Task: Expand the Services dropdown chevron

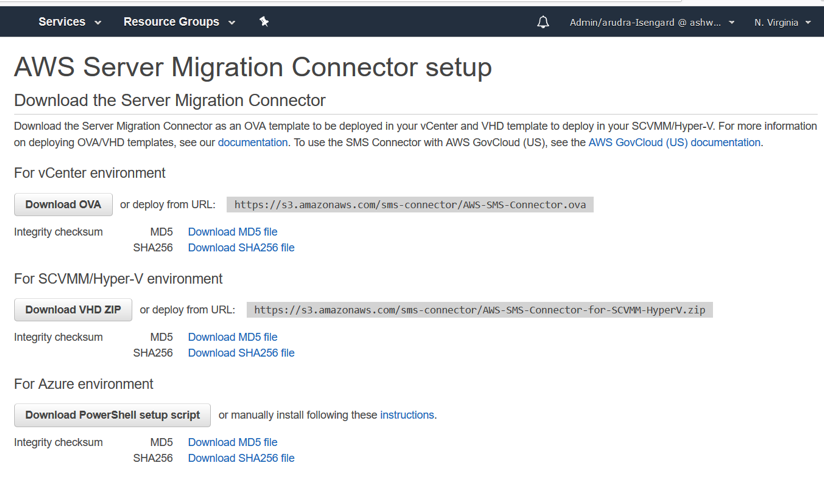Action: click(x=98, y=23)
